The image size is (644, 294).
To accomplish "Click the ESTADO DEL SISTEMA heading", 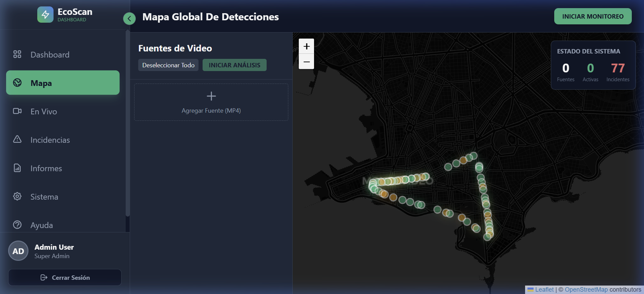I will [x=589, y=51].
